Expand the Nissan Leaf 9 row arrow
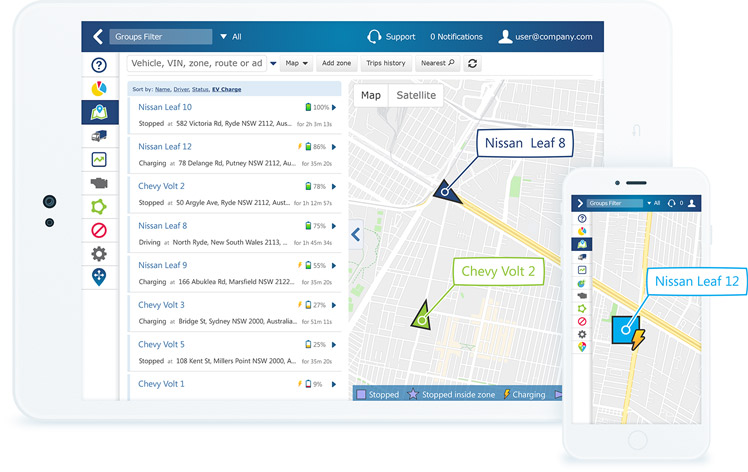The height and width of the screenshot is (472, 748). (334, 265)
